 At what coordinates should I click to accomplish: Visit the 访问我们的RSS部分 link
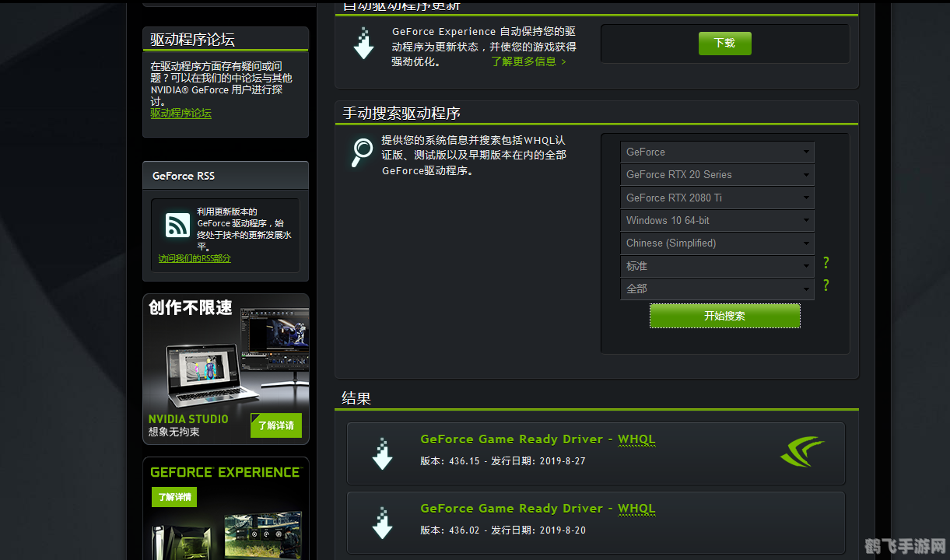195,259
